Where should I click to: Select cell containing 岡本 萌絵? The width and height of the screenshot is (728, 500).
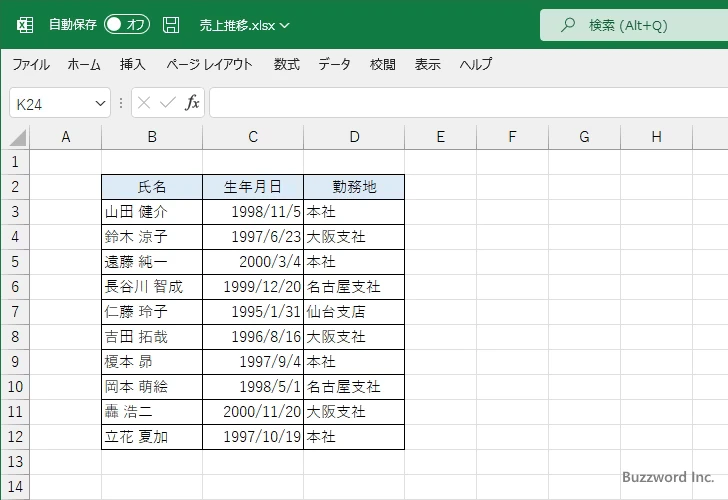point(152,387)
